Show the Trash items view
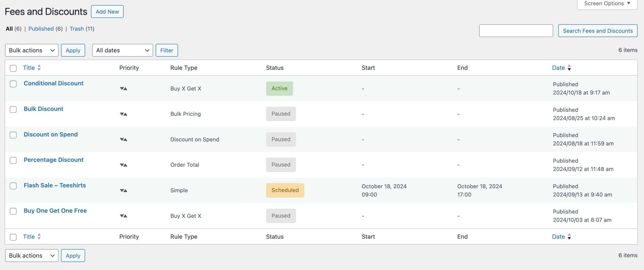 tap(77, 29)
